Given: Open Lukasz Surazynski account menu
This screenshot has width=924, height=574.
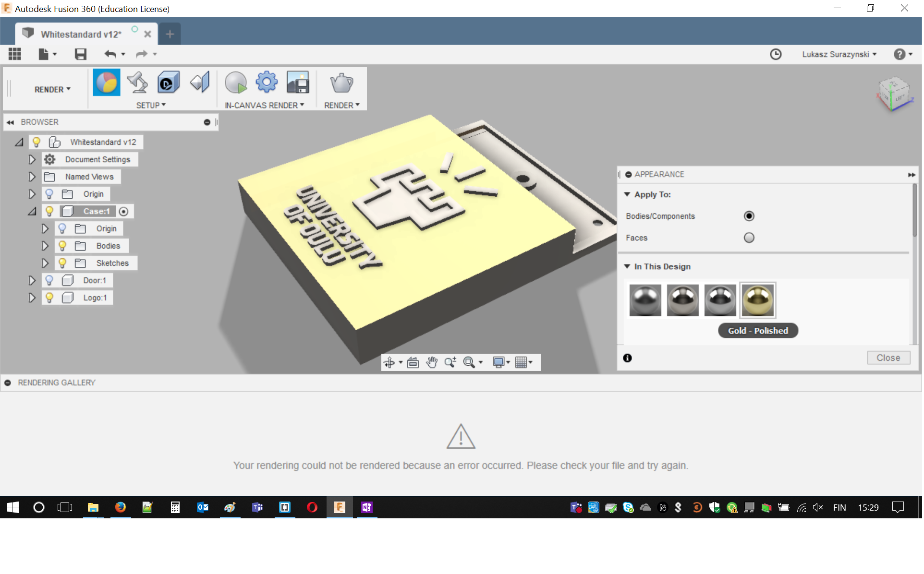Looking at the screenshot, I should click(x=839, y=55).
